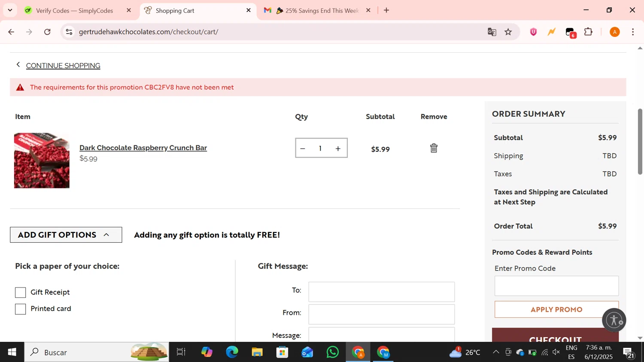Click the Enter Promo Code field
Viewport: 644px width, 362px height.
coord(556,286)
